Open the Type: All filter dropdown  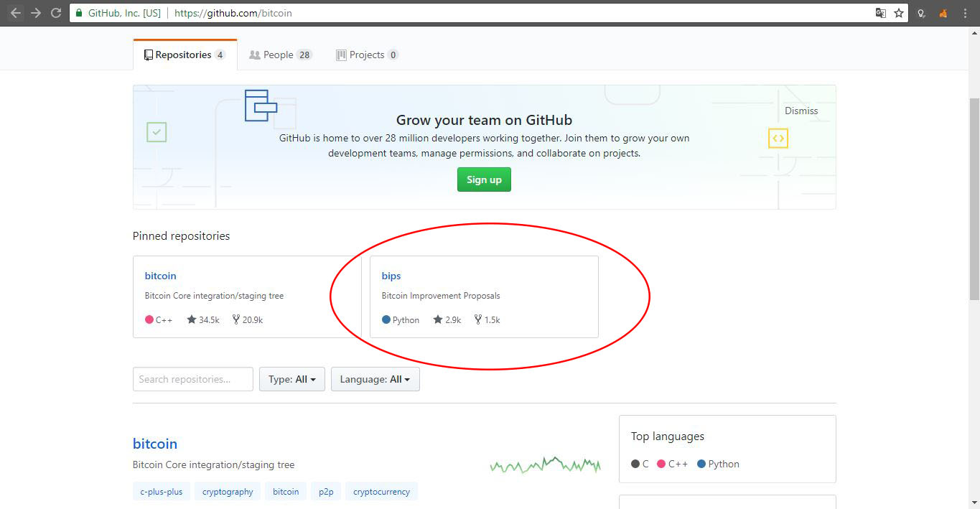291,379
